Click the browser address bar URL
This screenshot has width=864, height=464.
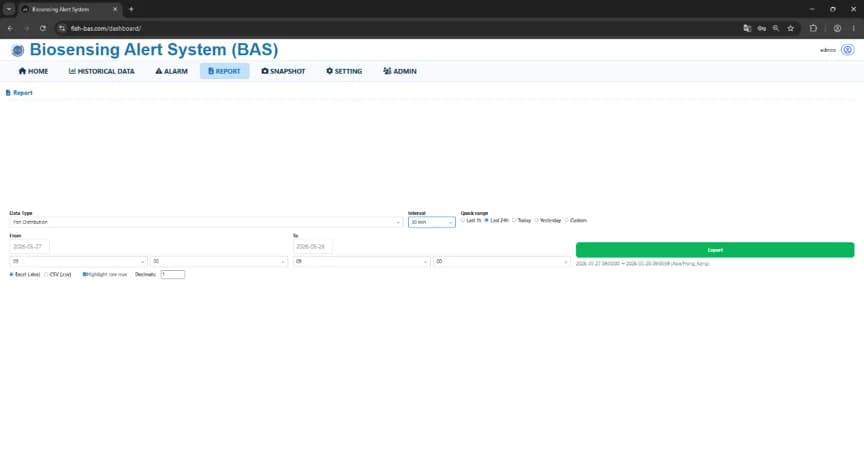pyautogui.click(x=106, y=28)
